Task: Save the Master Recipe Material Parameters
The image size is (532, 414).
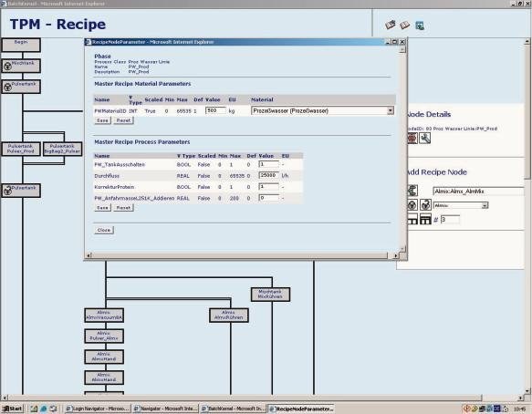Action: [x=102, y=120]
